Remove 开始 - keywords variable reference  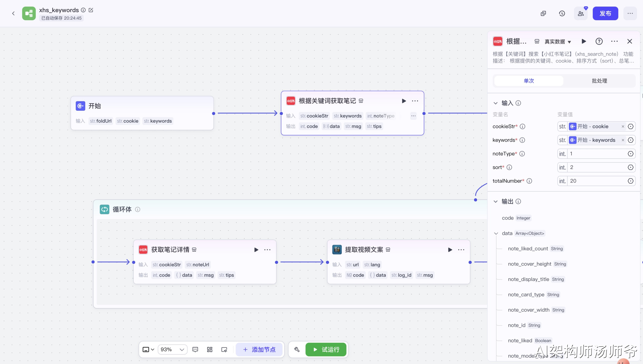[623, 140]
